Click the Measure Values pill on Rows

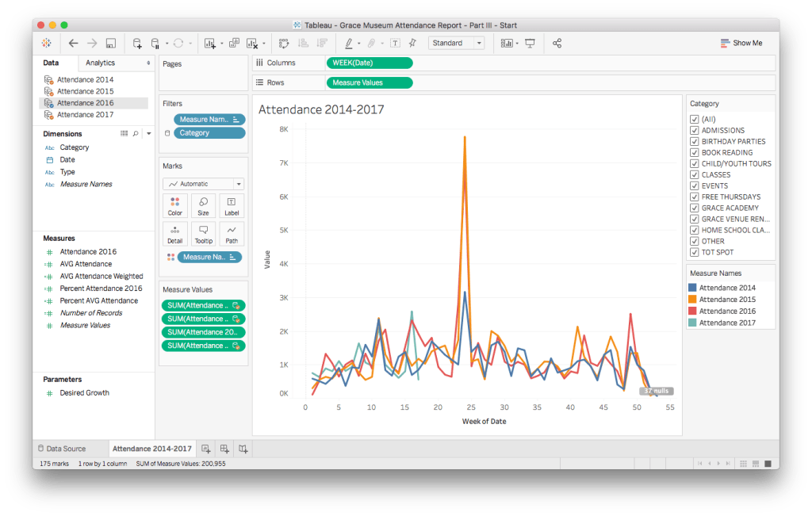370,82
